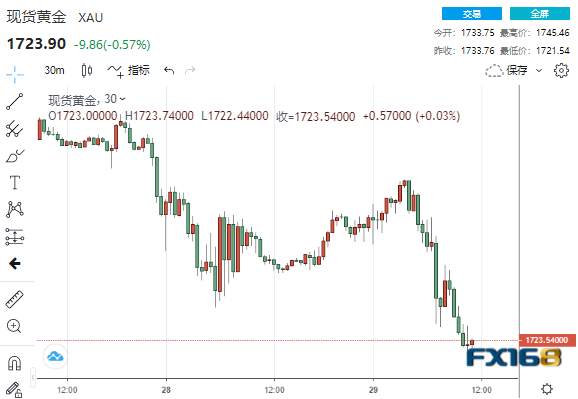This screenshot has width=578, height=399.
Task: Click the 1723.54000 price label on axis
Action: click(547, 340)
